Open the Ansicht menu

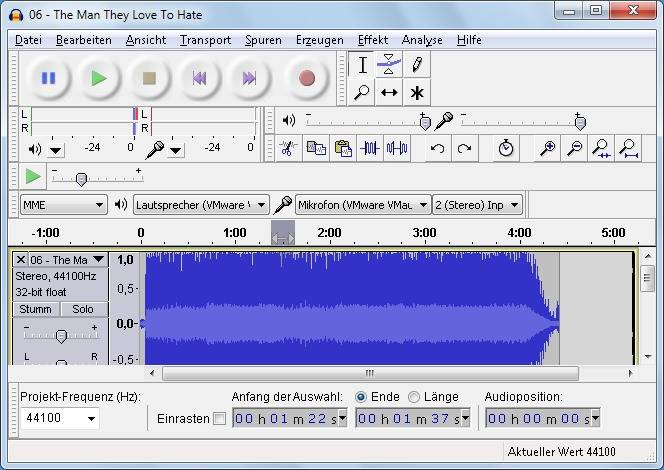146,40
